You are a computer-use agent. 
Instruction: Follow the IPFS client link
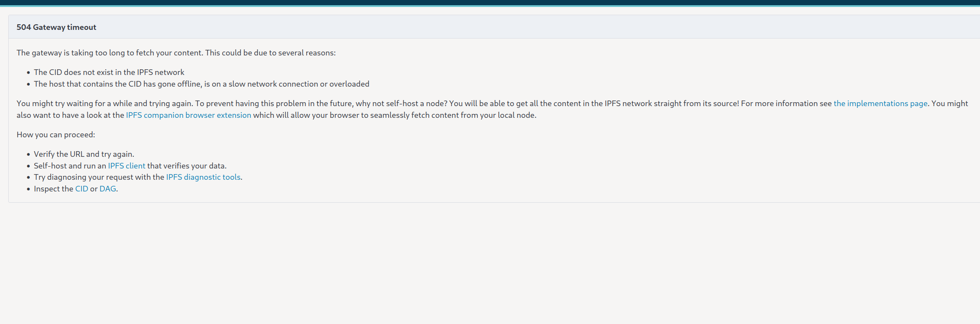point(127,166)
